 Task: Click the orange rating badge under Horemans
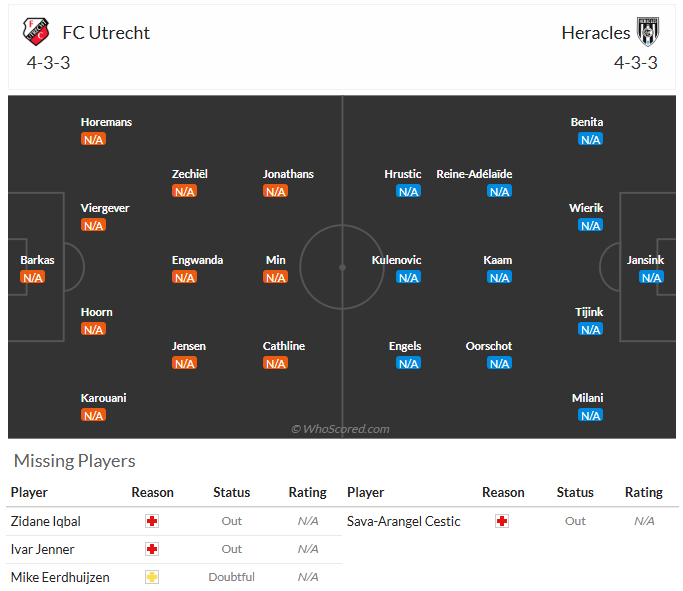[93, 139]
